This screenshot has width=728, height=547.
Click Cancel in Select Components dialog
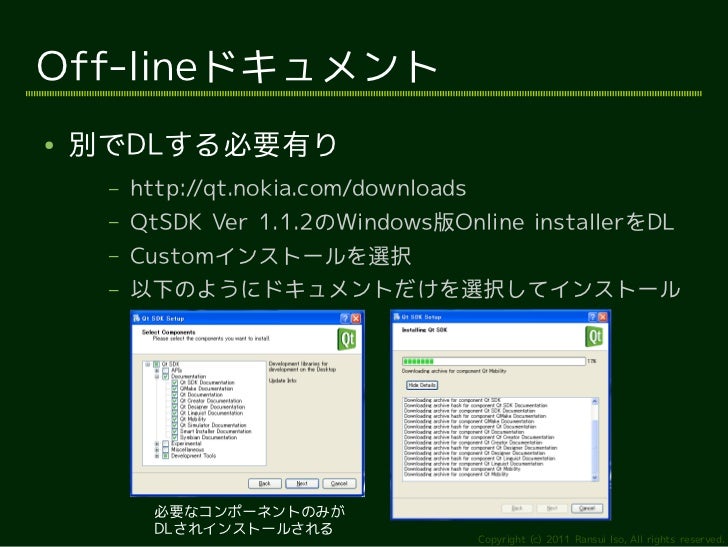coord(339,483)
